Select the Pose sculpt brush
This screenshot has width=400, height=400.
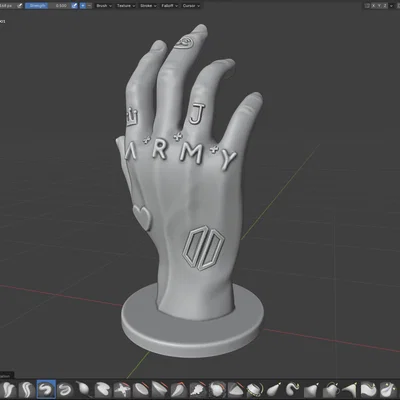(331, 389)
